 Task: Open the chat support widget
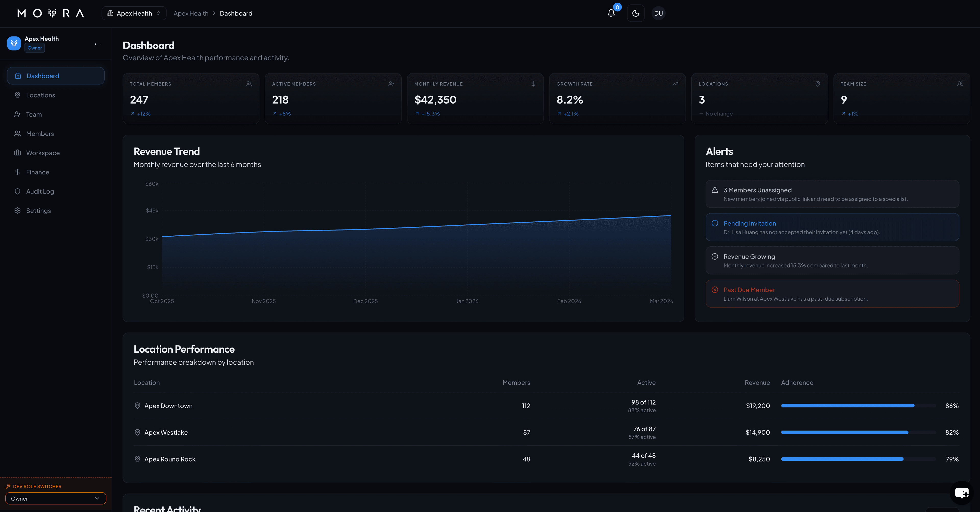click(x=961, y=493)
